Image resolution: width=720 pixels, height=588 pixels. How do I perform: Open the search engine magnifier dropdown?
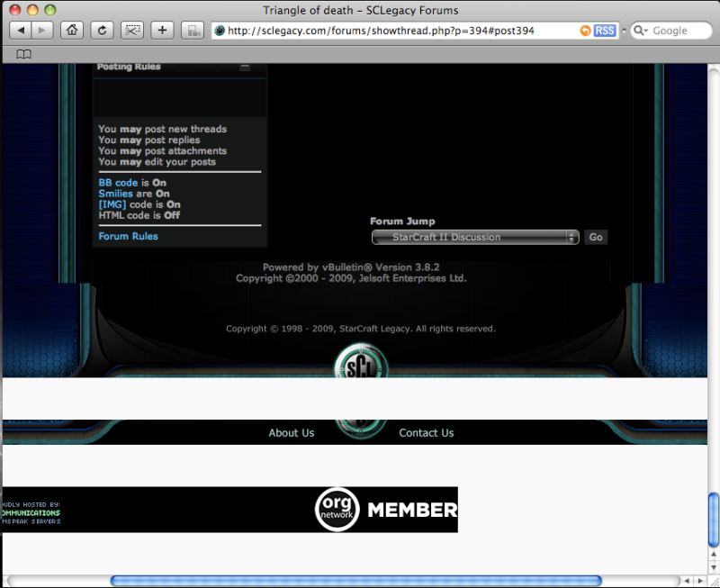(x=641, y=31)
